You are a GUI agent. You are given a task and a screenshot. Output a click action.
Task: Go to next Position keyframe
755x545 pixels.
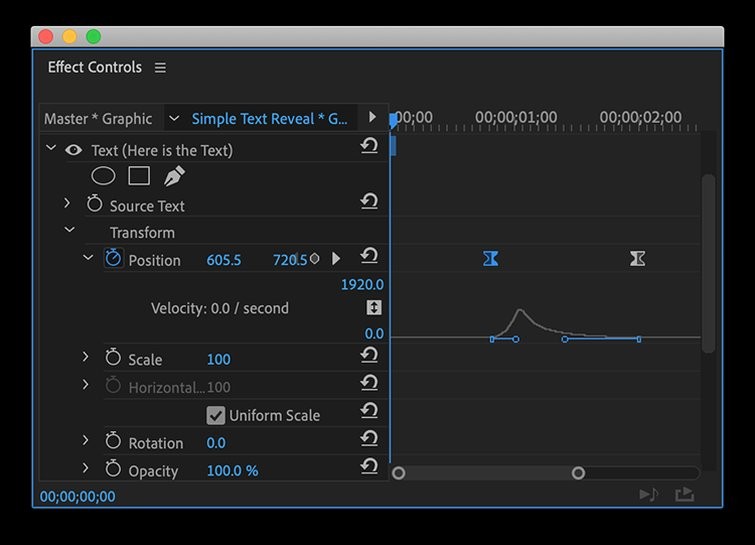point(336,259)
